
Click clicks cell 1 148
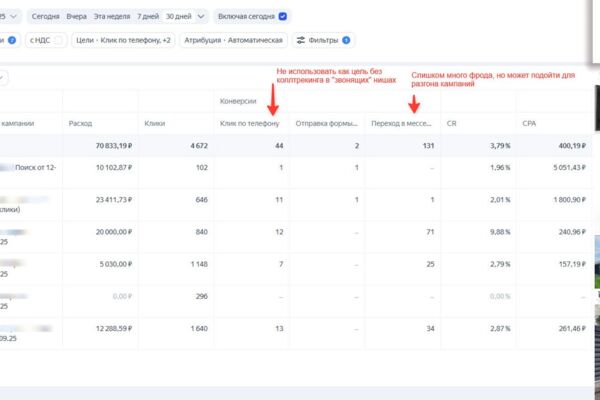tap(199, 264)
